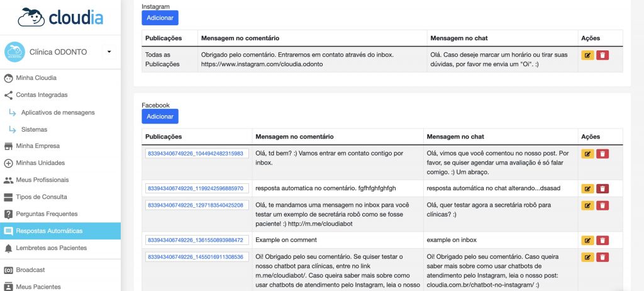The image size is (644, 291).
Task: Click the Meus Profissionais people icon
Action: point(8,180)
